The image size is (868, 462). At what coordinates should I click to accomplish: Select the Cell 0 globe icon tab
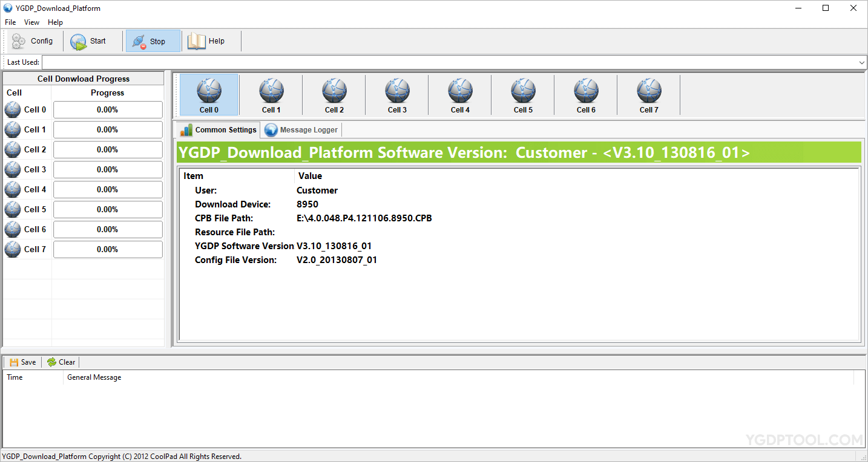(209, 95)
